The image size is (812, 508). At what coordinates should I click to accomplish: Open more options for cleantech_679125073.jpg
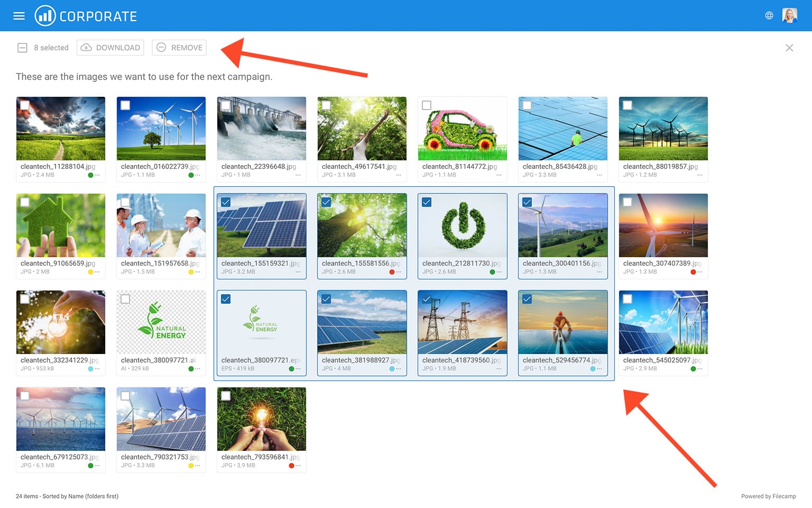[x=97, y=466]
